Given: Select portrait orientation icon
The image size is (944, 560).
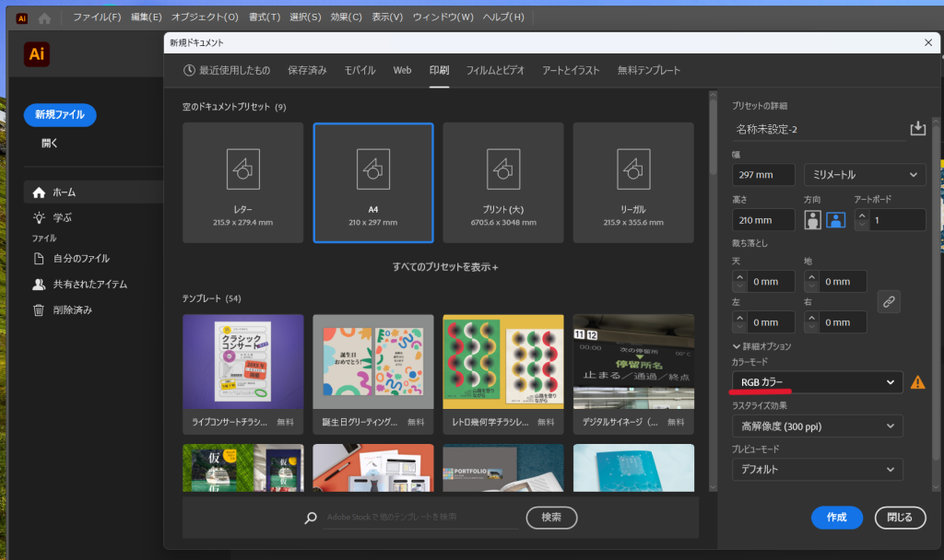Looking at the screenshot, I should (812, 220).
